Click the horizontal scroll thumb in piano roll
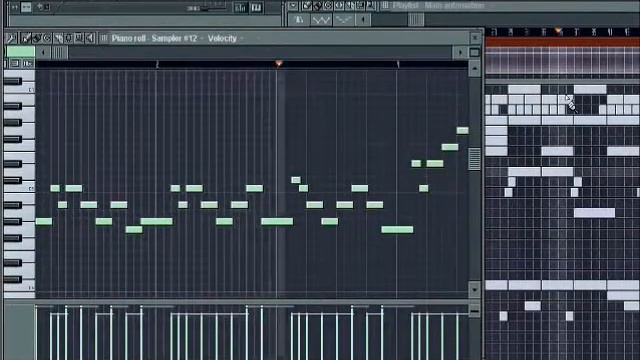Viewport: 640px width, 360px height. click(x=60, y=52)
